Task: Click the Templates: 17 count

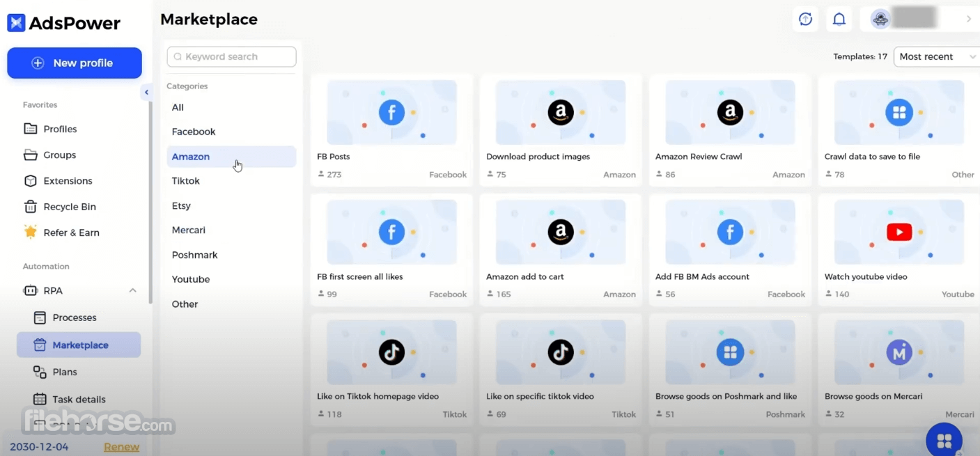Action: pyautogui.click(x=860, y=56)
